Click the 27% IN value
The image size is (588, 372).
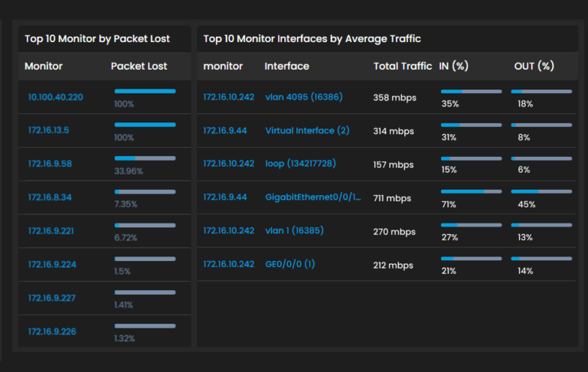pyautogui.click(x=449, y=237)
